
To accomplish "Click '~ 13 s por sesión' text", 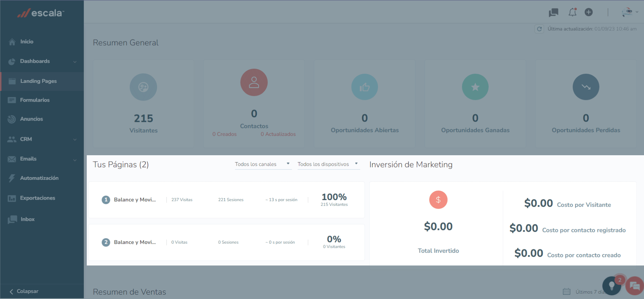I will [281, 200].
